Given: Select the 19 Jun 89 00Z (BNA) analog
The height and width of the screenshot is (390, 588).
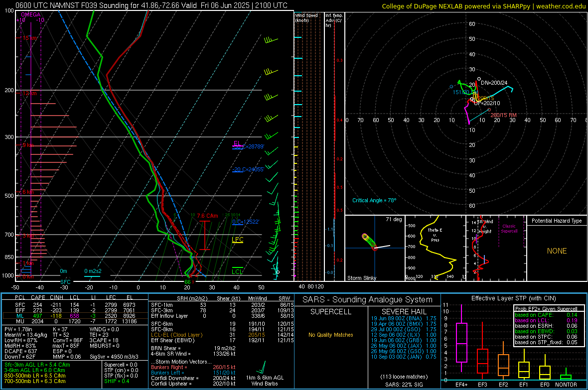Looking at the screenshot, I should pos(404,318).
